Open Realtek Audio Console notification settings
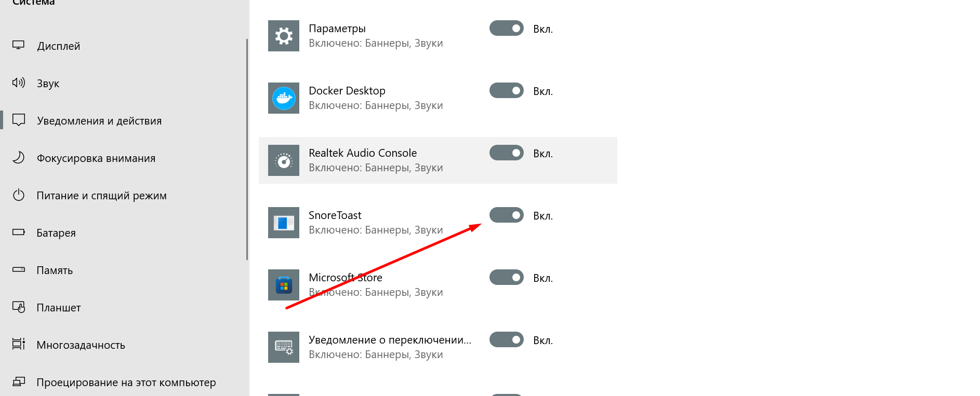Screen dimensions: 980x396 pos(438,160)
